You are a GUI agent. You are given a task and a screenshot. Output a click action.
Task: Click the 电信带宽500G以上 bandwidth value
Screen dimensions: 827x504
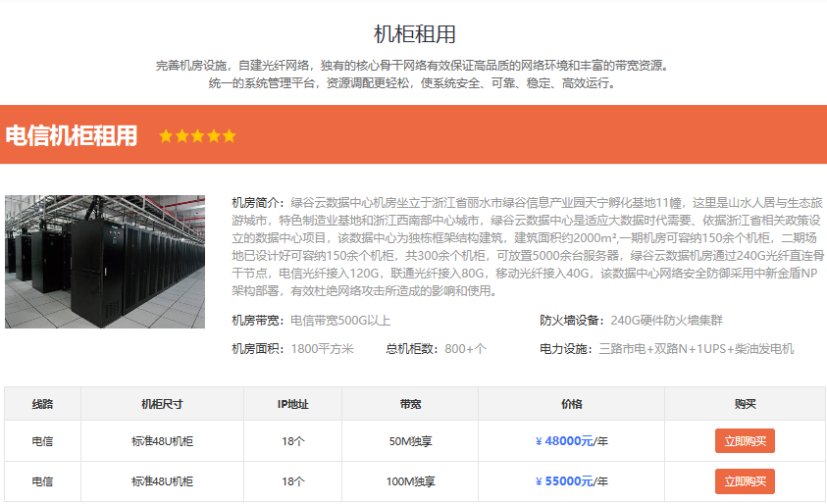coord(340,320)
